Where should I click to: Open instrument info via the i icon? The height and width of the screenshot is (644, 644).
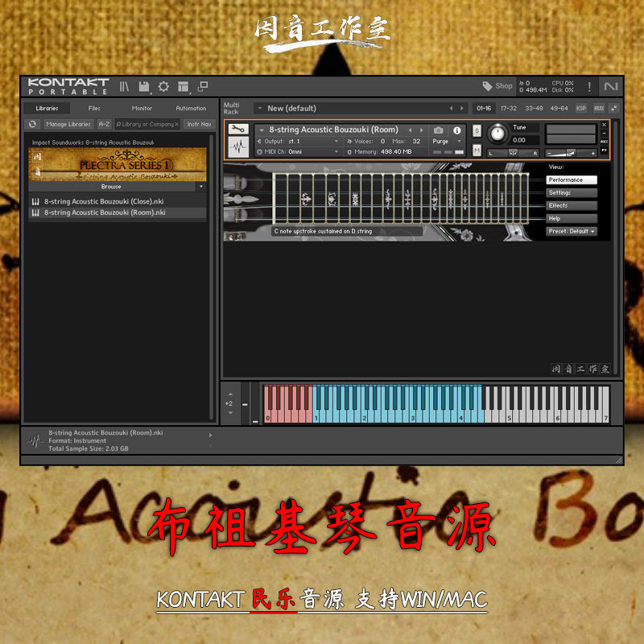(x=459, y=130)
